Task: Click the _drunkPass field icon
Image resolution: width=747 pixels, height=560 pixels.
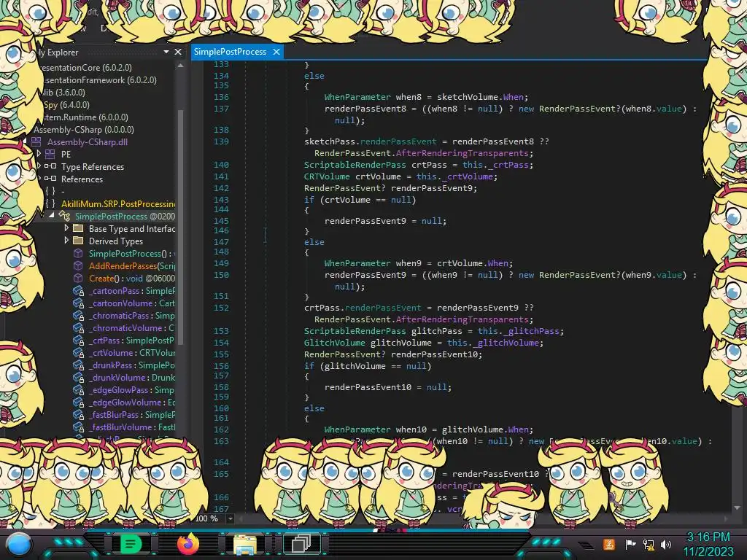Action: (79, 365)
